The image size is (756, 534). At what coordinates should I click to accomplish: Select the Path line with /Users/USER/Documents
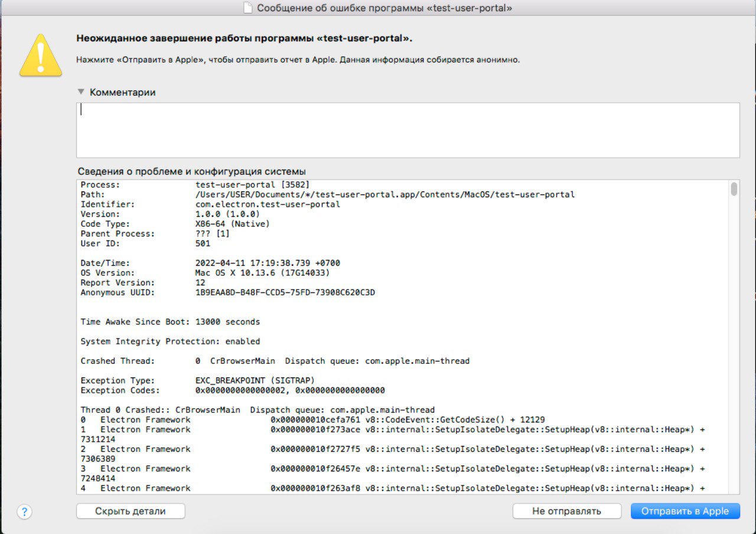328,194
